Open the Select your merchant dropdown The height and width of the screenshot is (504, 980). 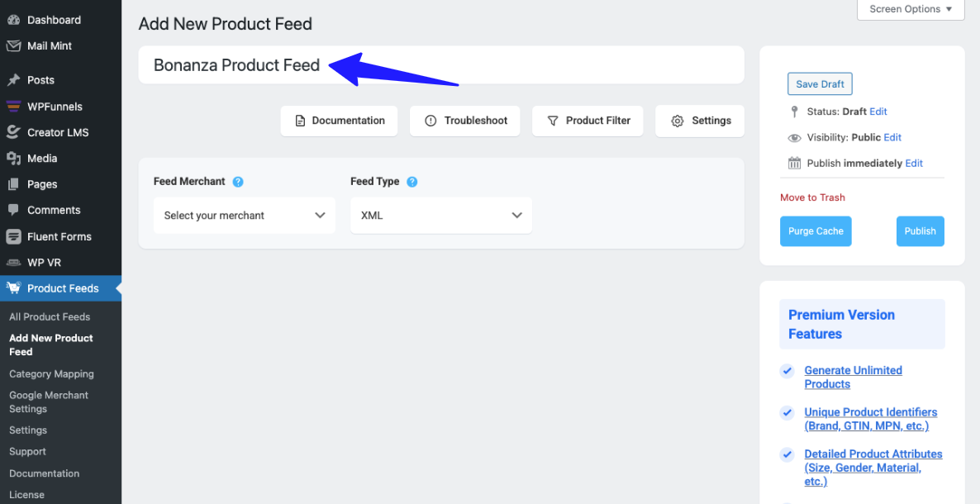tap(245, 216)
